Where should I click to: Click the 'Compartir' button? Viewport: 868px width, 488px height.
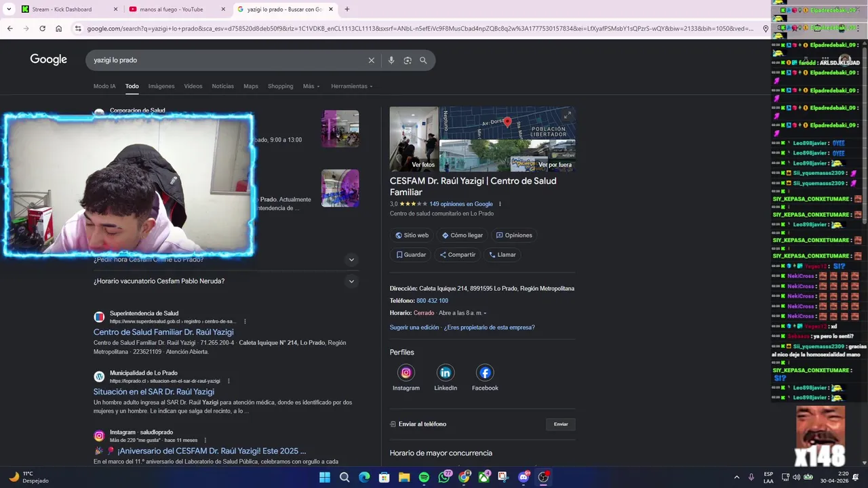point(458,255)
